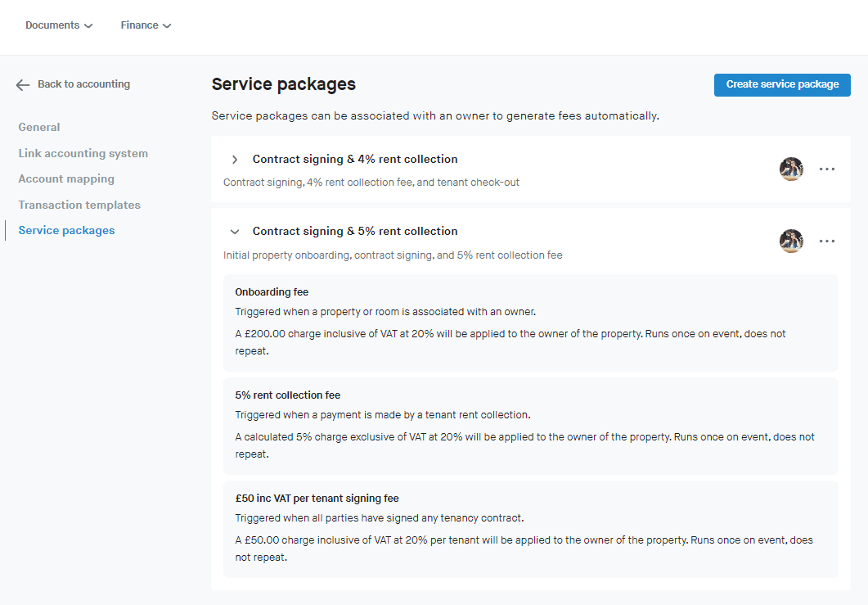The image size is (868, 605).
Task: Open Link accounting system section
Action: point(83,153)
